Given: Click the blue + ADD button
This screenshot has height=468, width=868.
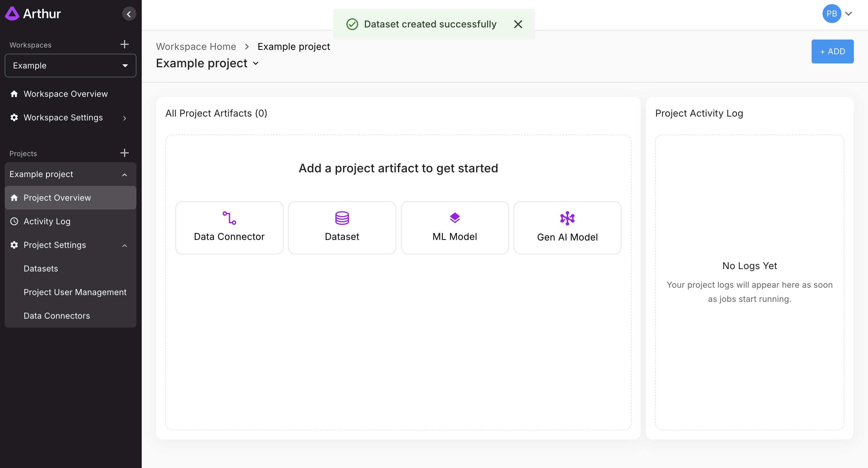Looking at the screenshot, I should pyautogui.click(x=832, y=52).
